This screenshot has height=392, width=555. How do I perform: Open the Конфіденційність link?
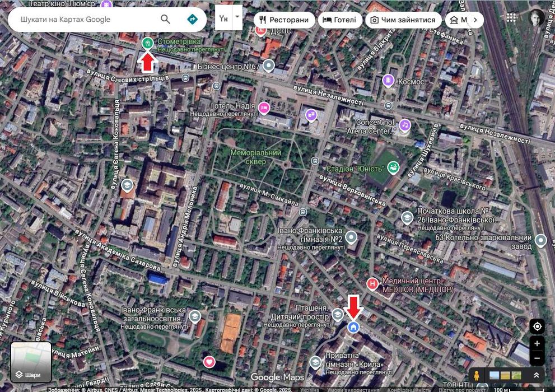(408, 390)
